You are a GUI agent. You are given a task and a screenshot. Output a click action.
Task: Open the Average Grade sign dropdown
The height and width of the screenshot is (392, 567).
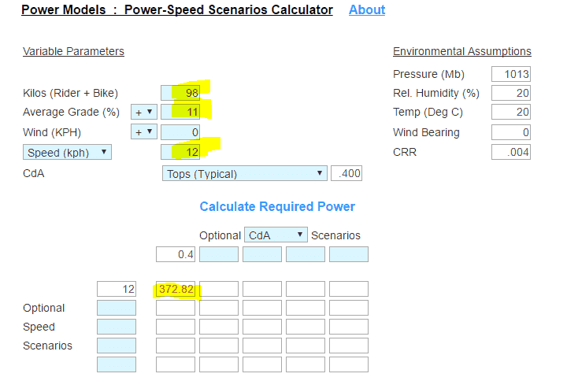144,112
